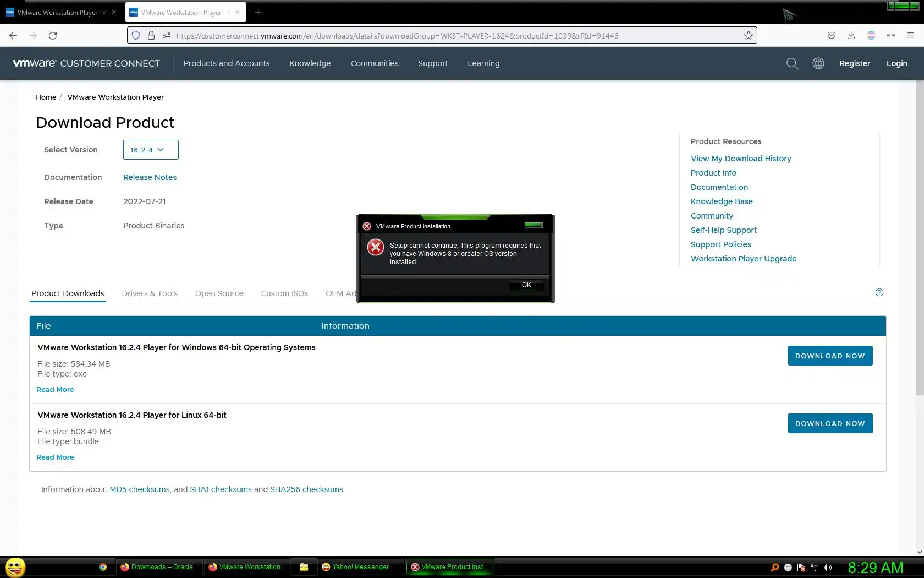Open the Knowledge menu
924x578 pixels.
[x=310, y=63]
